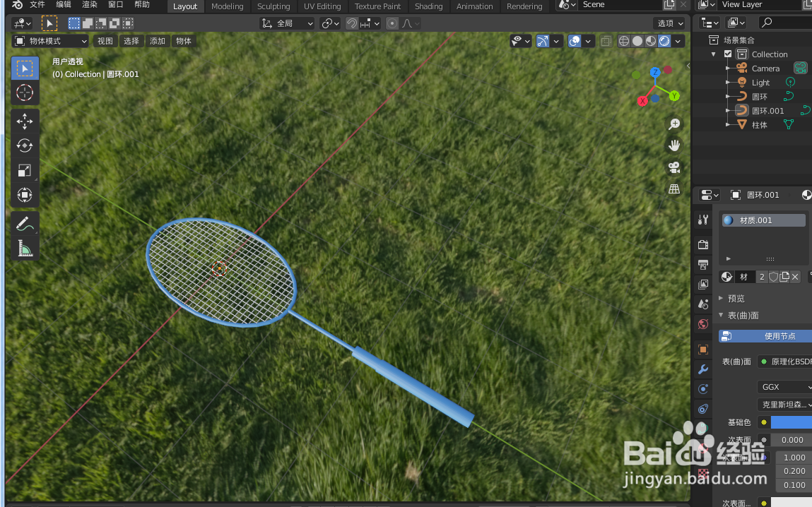Activate the Measure tool
Screen dimensions: 812x507
25,249
